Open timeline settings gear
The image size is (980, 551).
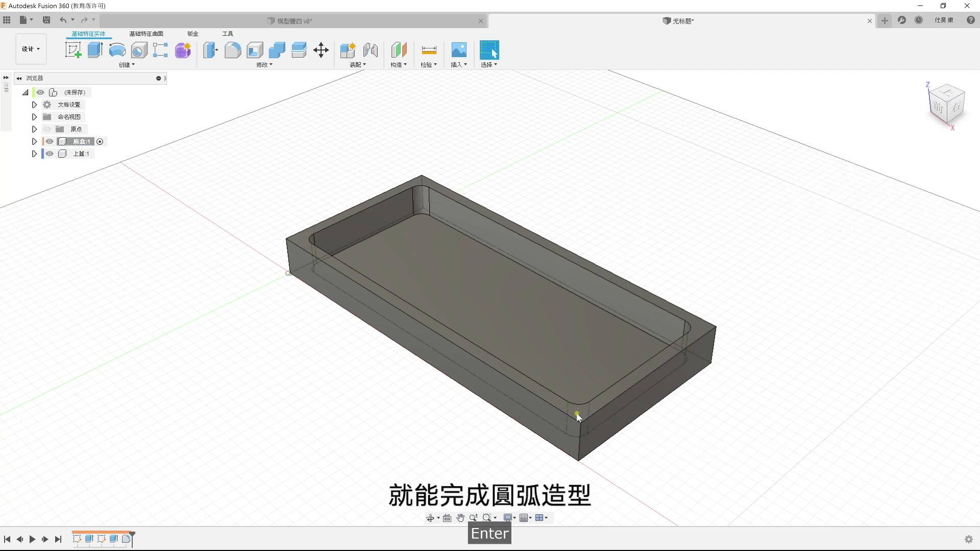pyautogui.click(x=968, y=539)
